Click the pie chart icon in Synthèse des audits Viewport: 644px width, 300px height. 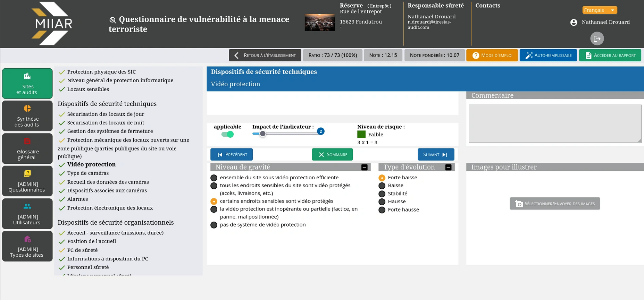click(x=27, y=108)
